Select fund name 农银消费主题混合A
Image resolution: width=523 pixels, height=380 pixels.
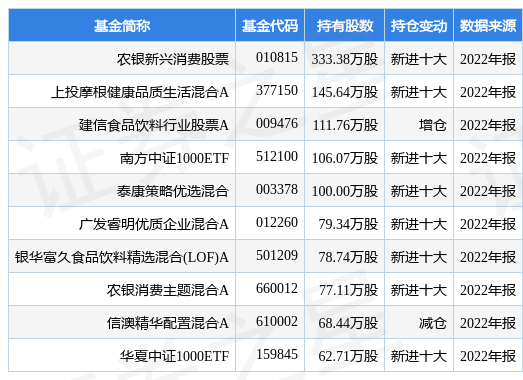(168, 290)
